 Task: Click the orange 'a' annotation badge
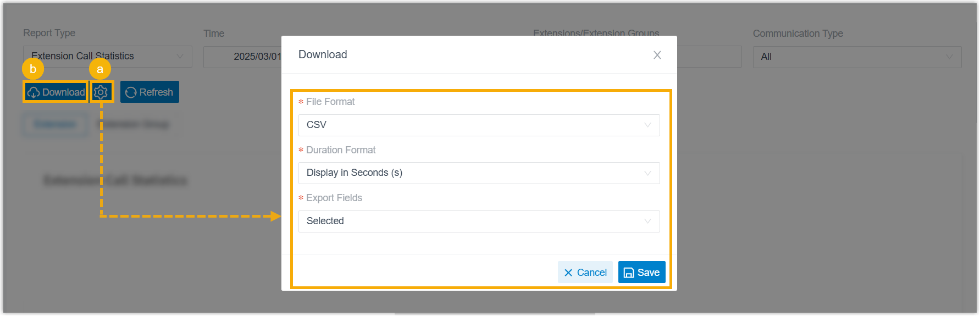pos(100,69)
